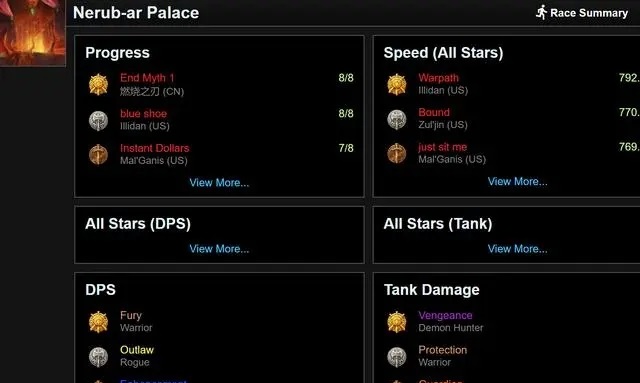Click gold medal icon beside Warpath
The image size is (640, 383).
397,85
